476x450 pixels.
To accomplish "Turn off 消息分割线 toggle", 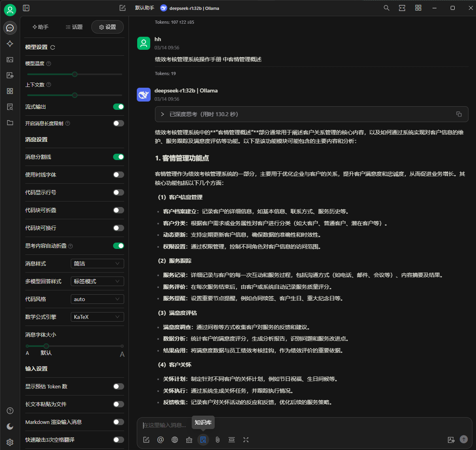I will pyautogui.click(x=119, y=157).
